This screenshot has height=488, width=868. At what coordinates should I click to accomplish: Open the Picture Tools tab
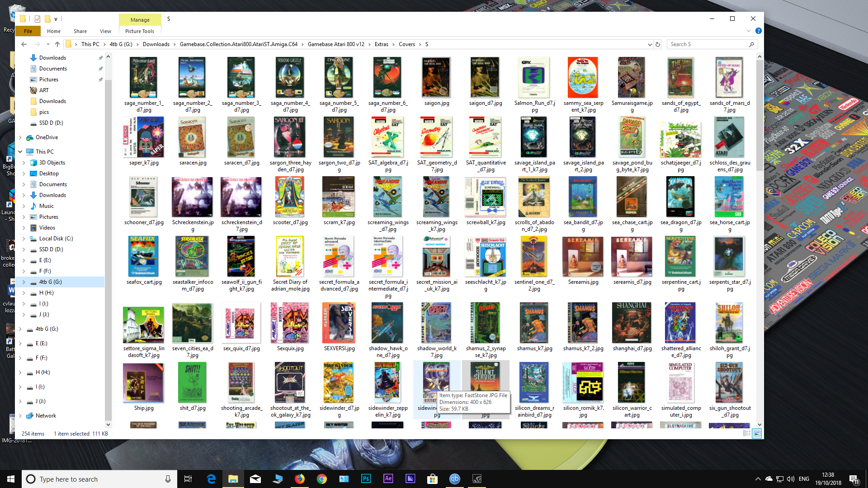point(140,31)
